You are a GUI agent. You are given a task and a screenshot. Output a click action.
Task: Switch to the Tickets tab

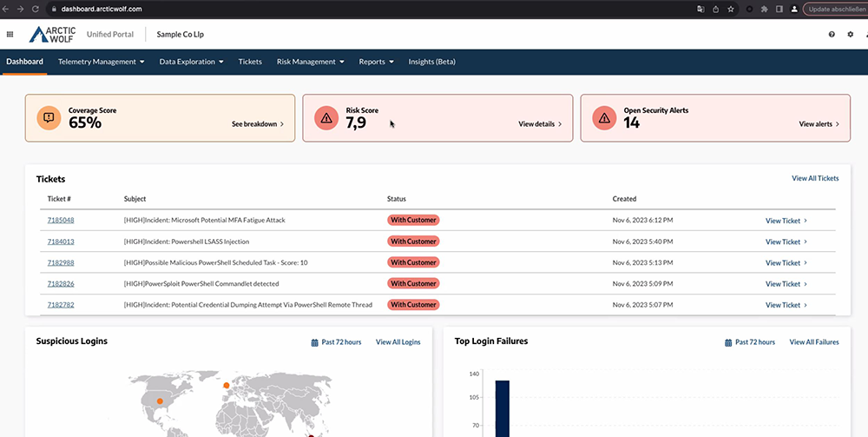(250, 62)
